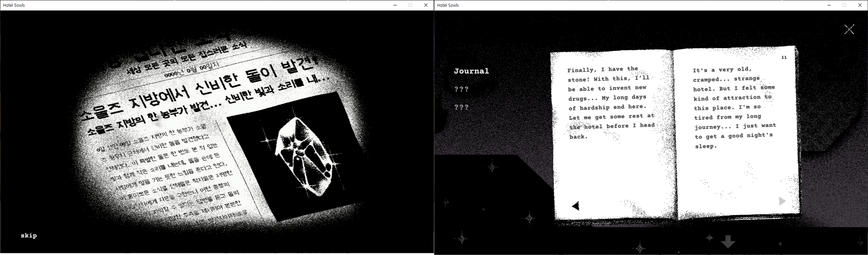
Task: Click the right window's Hotel Sowls title
Action: (448, 5)
